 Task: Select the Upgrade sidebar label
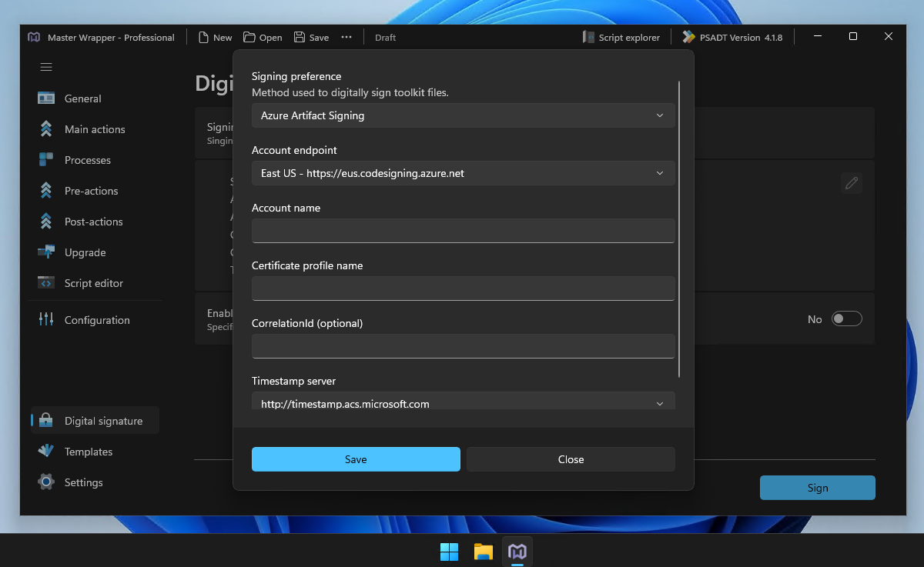85,252
